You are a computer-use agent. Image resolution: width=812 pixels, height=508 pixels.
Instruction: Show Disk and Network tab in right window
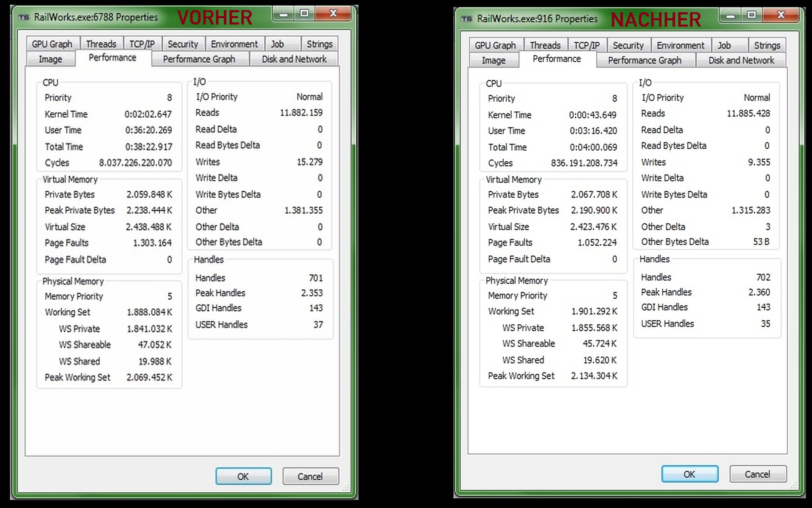(741, 61)
